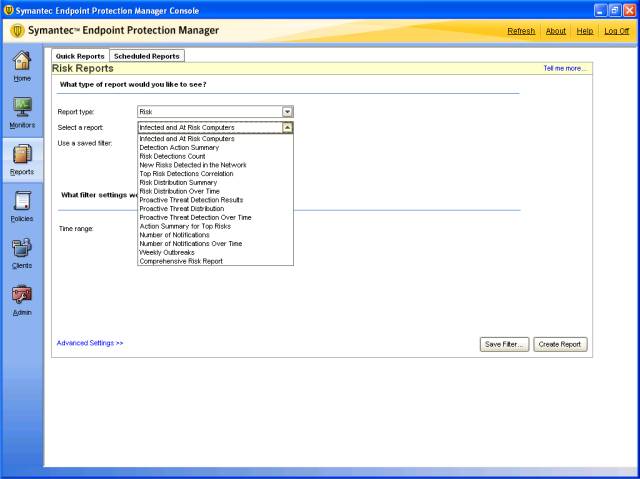
Task: Open the Help link
Action: click(x=584, y=31)
